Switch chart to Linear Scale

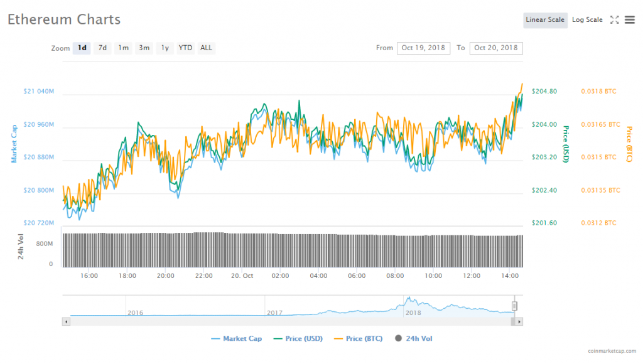pos(545,20)
